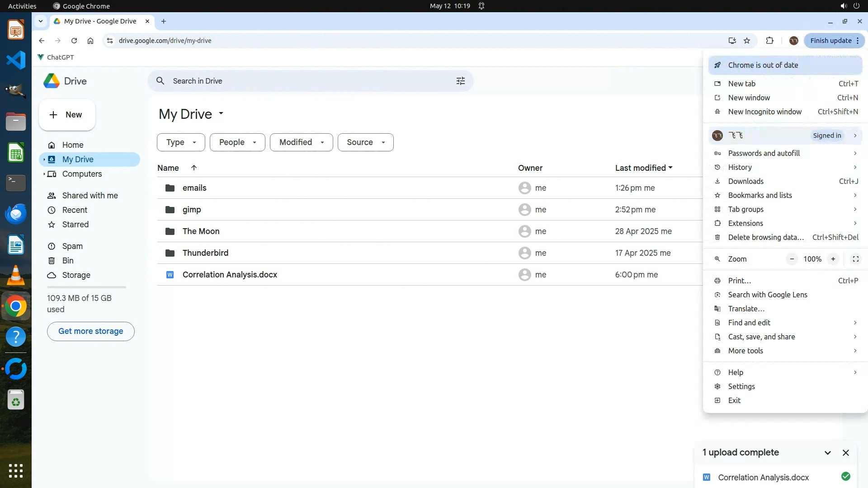Reload the page
Image resolution: width=868 pixels, height=488 pixels.
pos(74,41)
